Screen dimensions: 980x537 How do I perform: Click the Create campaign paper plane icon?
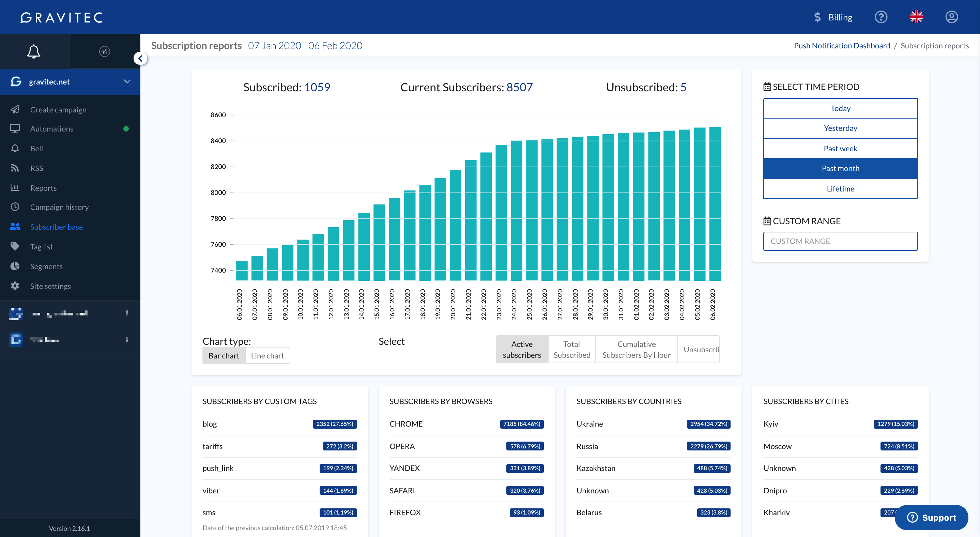coord(15,109)
